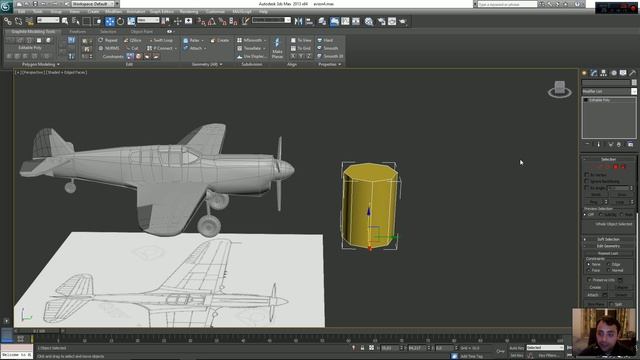This screenshot has width=640, height=360.
Task: Open the Material Editor icon
Action: pyautogui.click(x=369, y=21)
